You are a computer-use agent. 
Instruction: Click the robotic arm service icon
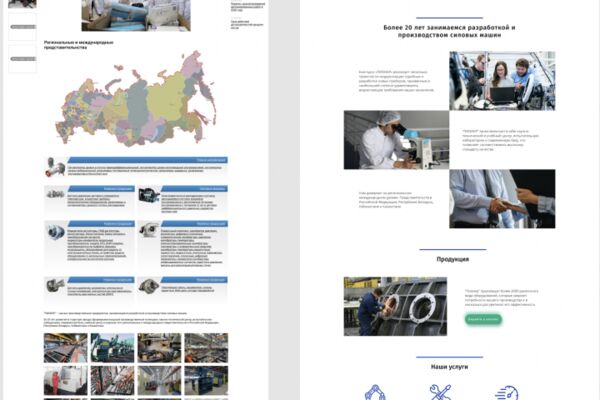click(x=375, y=392)
